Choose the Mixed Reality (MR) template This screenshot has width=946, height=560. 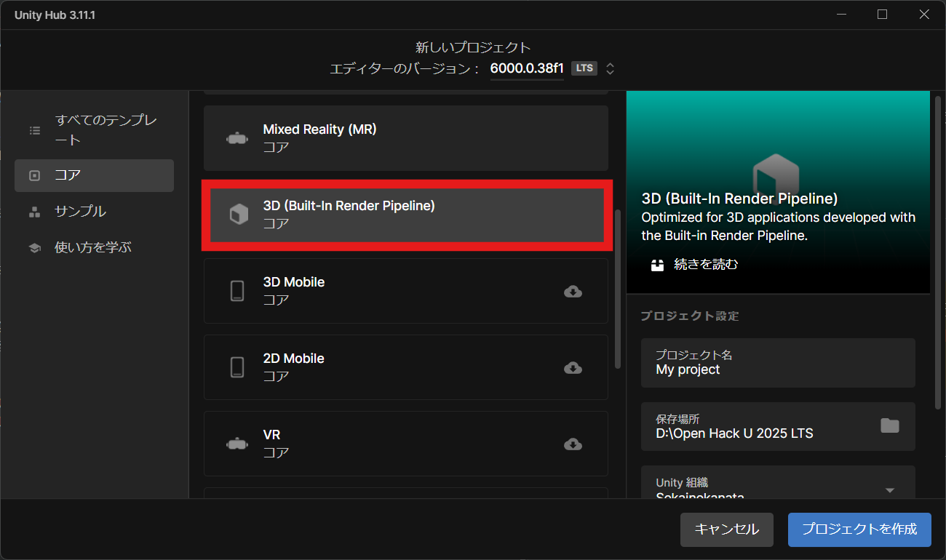[x=406, y=138]
